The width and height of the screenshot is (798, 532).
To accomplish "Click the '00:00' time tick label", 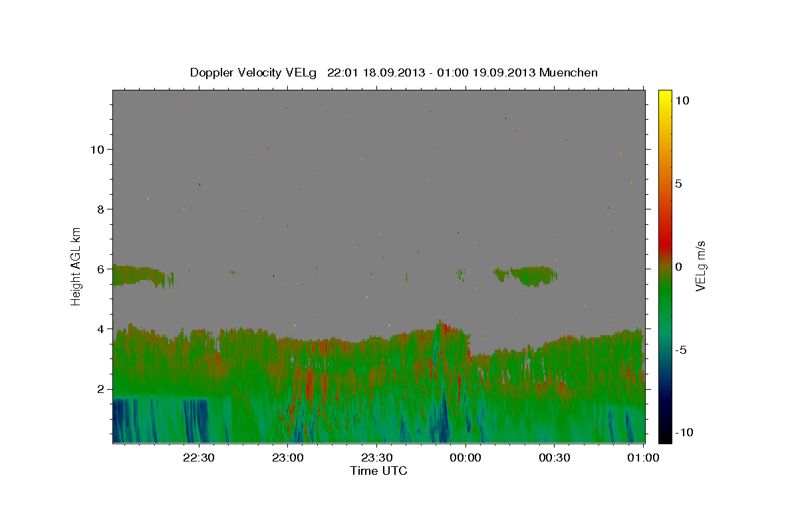I will 465,458.
